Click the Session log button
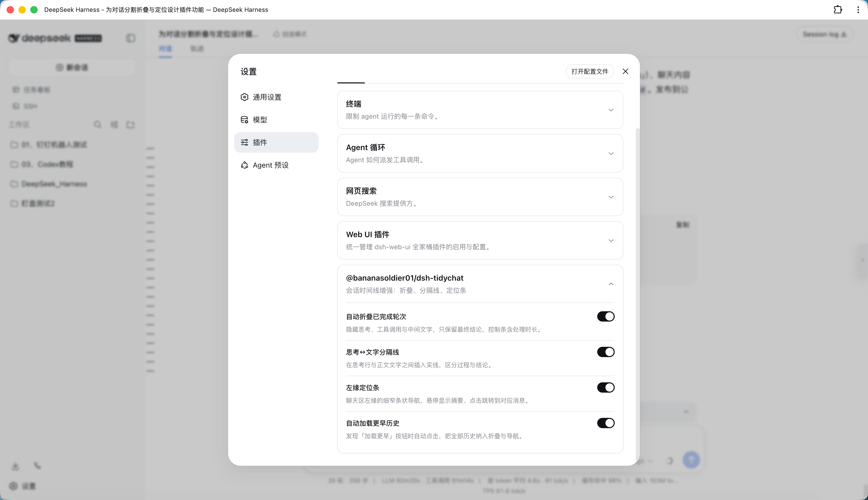868x500 pixels. pyautogui.click(x=824, y=34)
